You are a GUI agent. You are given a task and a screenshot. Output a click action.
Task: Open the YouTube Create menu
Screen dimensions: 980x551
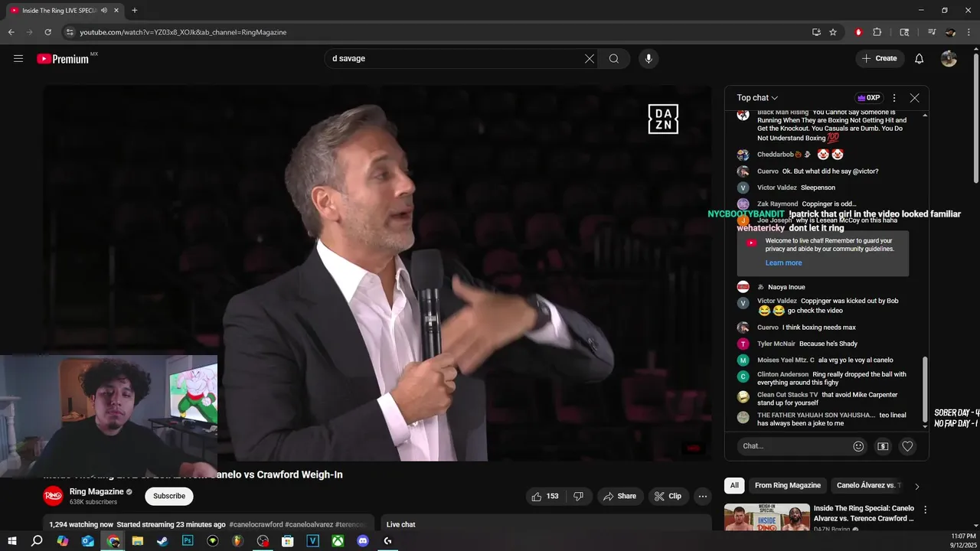click(x=880, y=58)
